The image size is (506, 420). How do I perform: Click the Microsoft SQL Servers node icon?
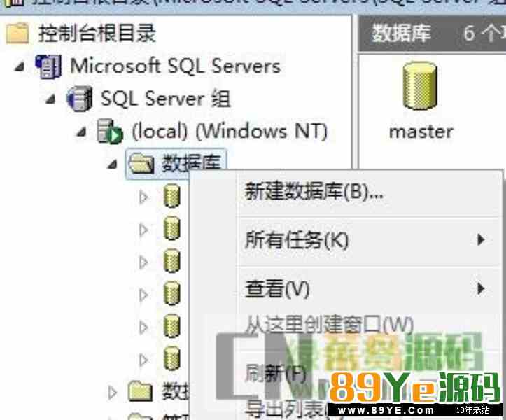tap(48, 66)
